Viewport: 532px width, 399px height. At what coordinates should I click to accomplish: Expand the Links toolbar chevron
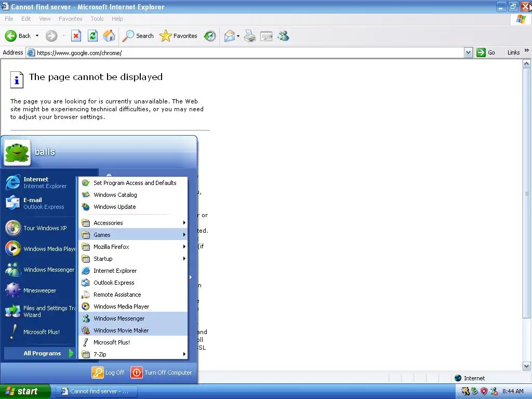[527, 50]
